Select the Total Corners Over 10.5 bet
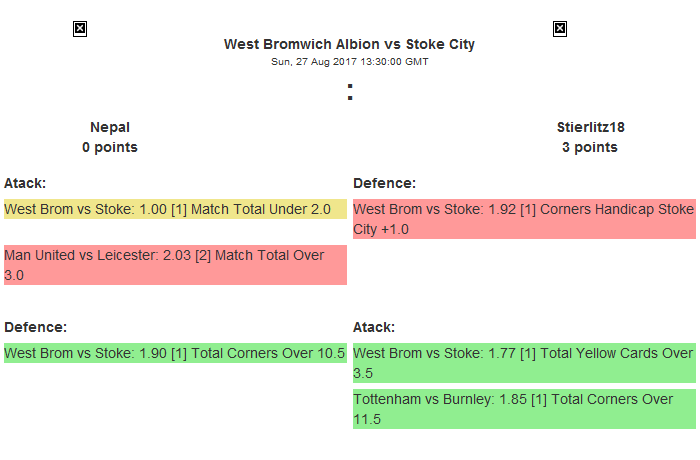700x460 pixels. tap(175, 353)
